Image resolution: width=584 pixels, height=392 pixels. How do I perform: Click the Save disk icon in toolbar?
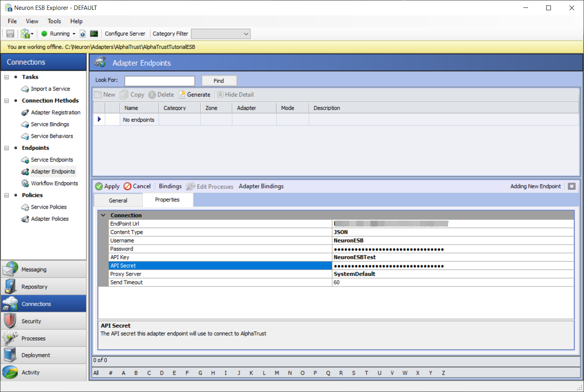pyautogui.click(x=10, y=34)
